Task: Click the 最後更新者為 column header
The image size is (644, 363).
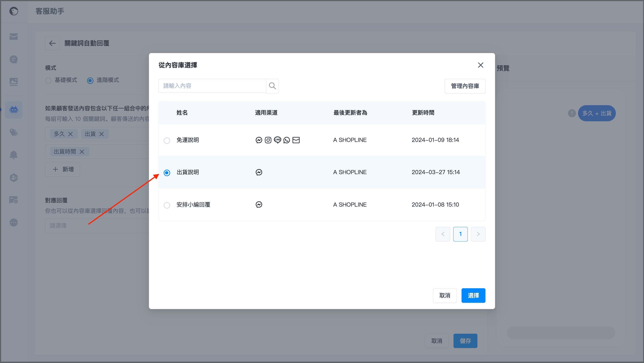Action: click(x=350, y=113)
